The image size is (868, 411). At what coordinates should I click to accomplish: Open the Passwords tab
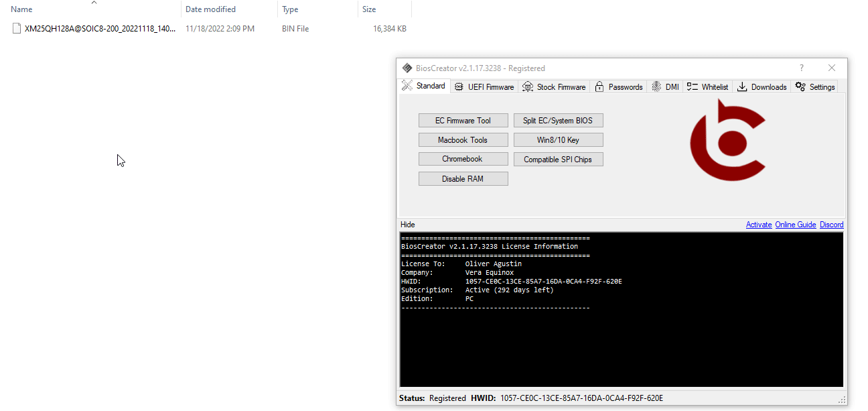619,86
